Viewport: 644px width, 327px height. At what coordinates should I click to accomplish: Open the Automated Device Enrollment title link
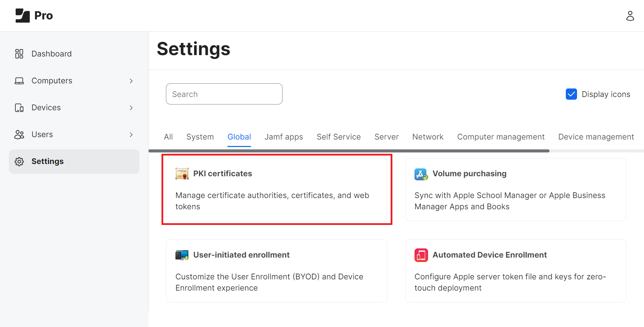click(x=489, y=255)
